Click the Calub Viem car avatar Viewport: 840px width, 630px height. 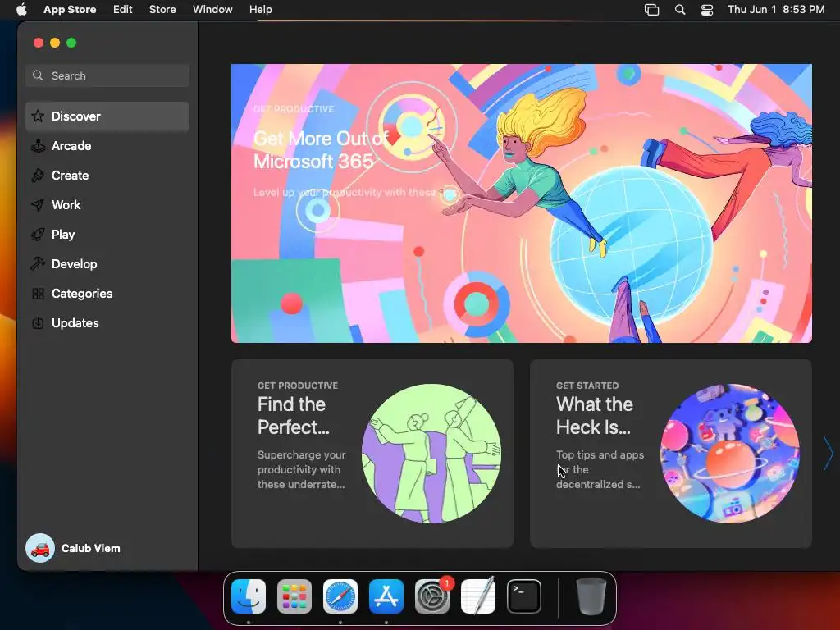click(40, 548)
